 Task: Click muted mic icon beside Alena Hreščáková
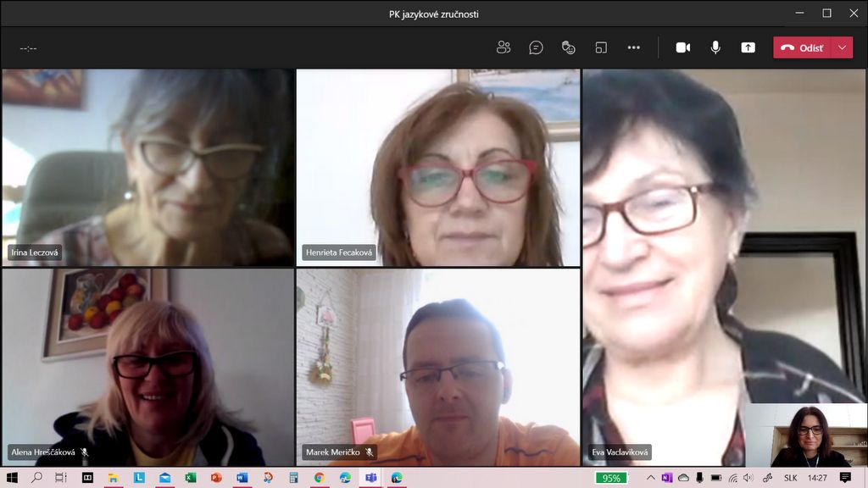tap(85, 452)
